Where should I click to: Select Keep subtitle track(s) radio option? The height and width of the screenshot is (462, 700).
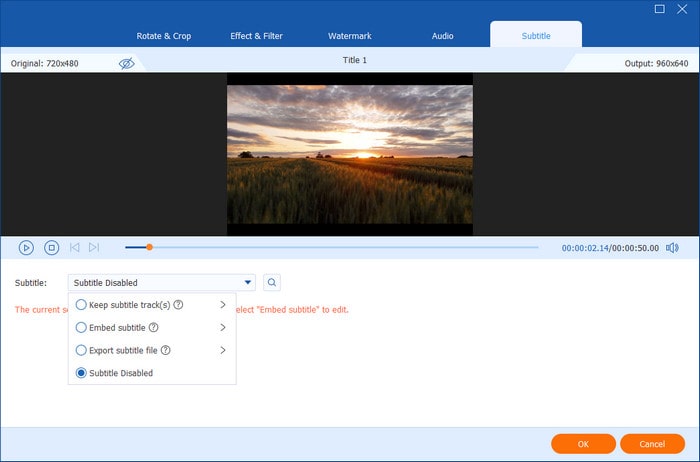[82, 304]
